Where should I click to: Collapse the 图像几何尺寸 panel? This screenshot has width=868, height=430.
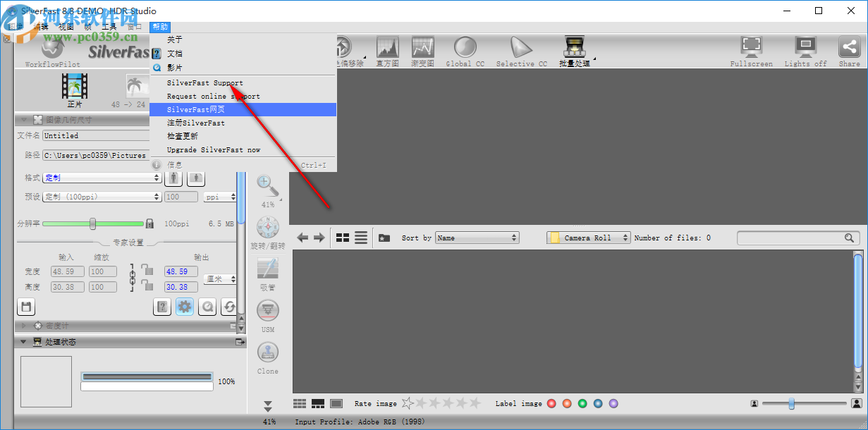[x=23, y=120]
